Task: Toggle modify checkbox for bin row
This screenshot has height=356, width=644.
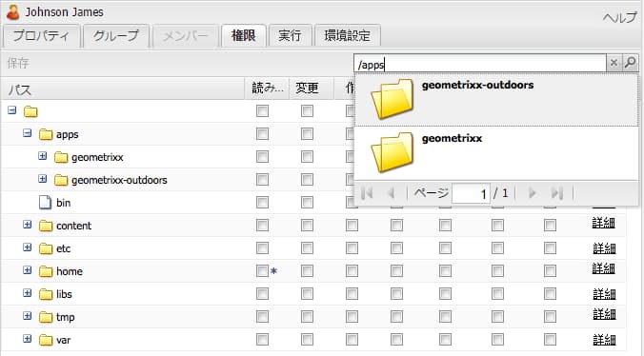Action: point(307,202)
